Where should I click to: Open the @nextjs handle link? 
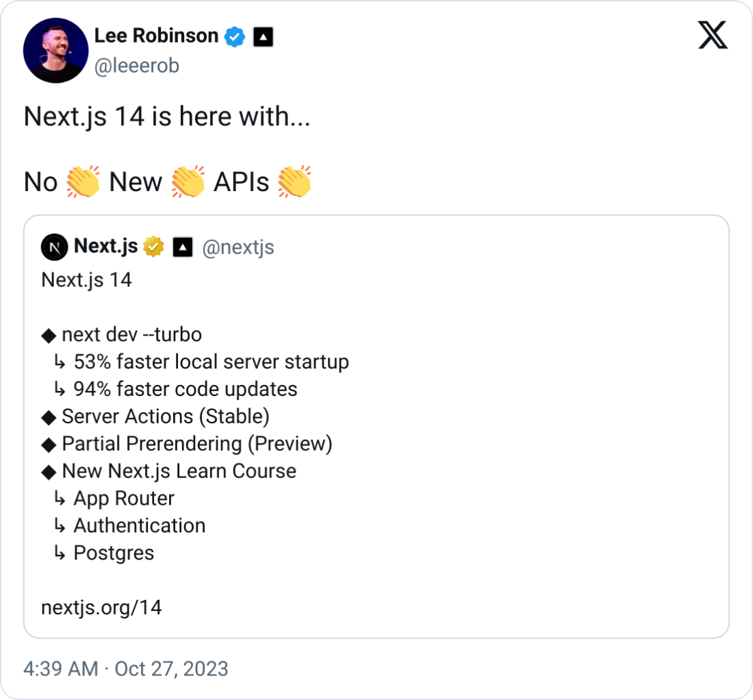(x=238, y=247)
